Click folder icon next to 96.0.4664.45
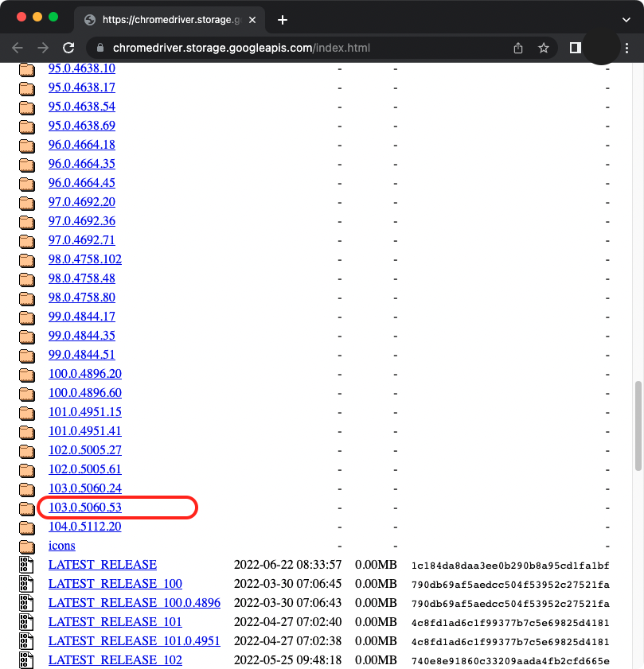The width and height of the screenshot is (644, 669). [x=27, y=184]
